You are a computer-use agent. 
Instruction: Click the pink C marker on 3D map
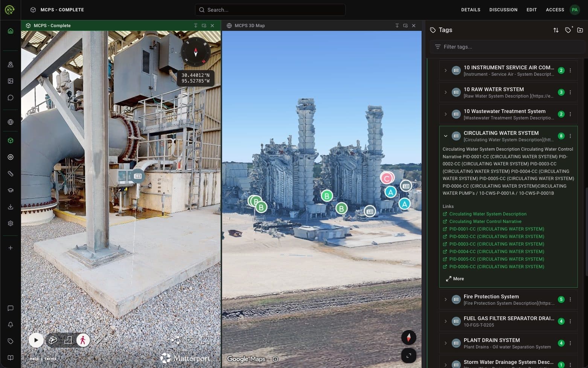pyautogui.click(x=387, y=178)
